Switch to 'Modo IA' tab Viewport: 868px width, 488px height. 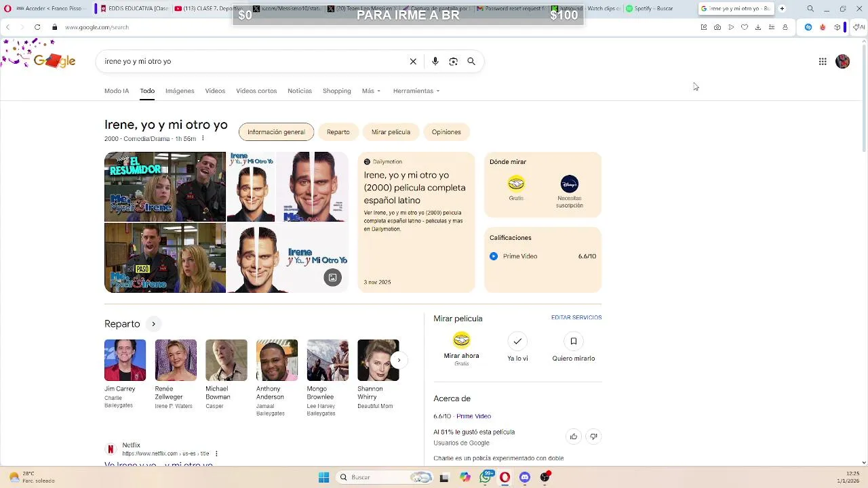(x=117, y=91)
